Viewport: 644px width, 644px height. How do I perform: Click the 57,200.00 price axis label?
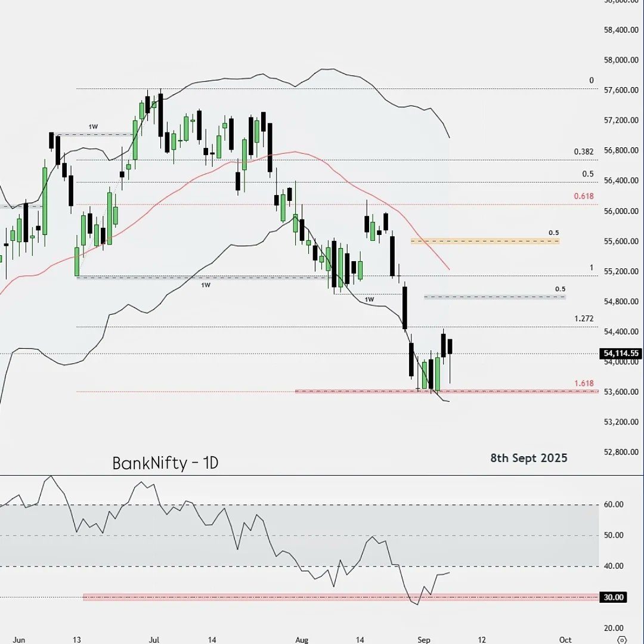click(x=621, y=120)
